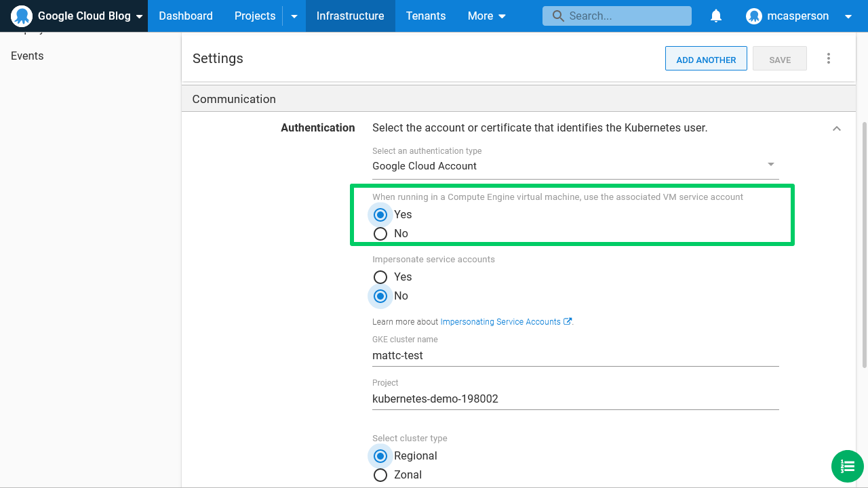Open the authentication type dropdown
Image resolution: width=868 pixels, height=488 pixels.
pos(770,164)
